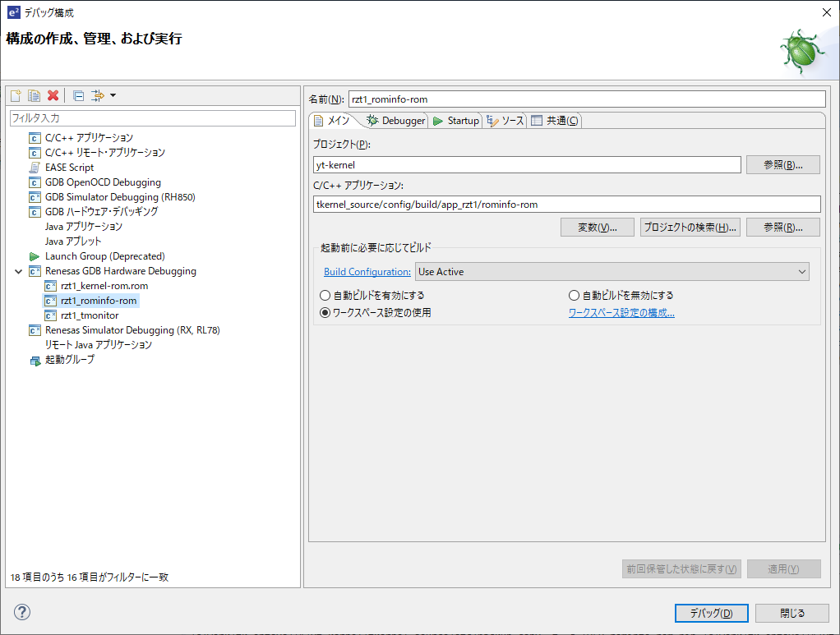Select EASE Script in the tree
Screen dimensions: 840x635
click(x=69, y=168)
